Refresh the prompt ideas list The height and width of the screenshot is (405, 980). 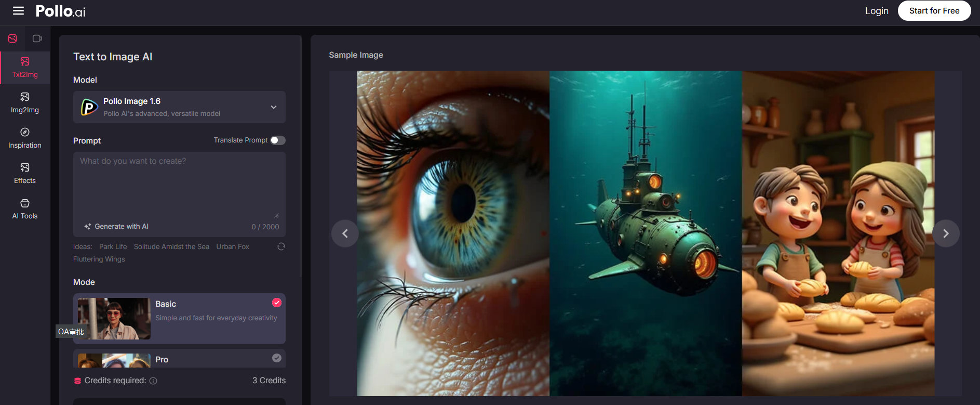click(281, 246)
